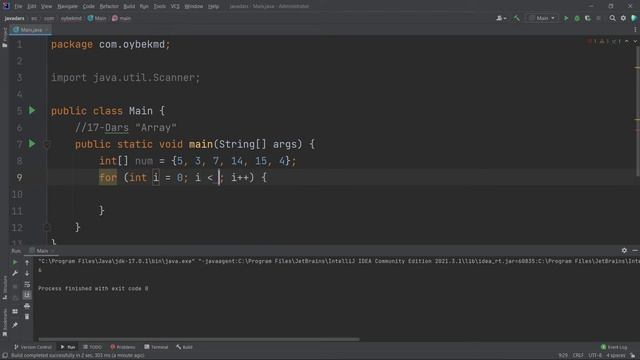The height and width of the screenshot is (360, 640).
Task: Go to previous highlighted error arrow in the editor
Action: tap(627, 41)
